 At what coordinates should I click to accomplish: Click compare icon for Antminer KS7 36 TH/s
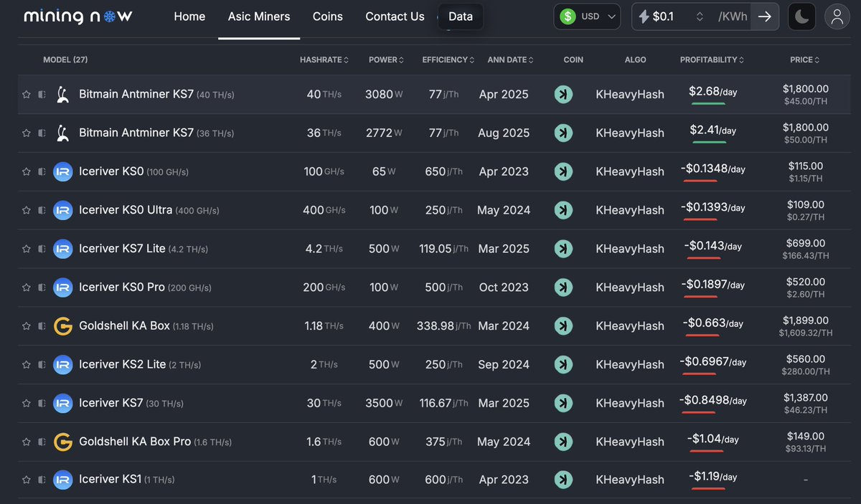(x=42, y=133)
